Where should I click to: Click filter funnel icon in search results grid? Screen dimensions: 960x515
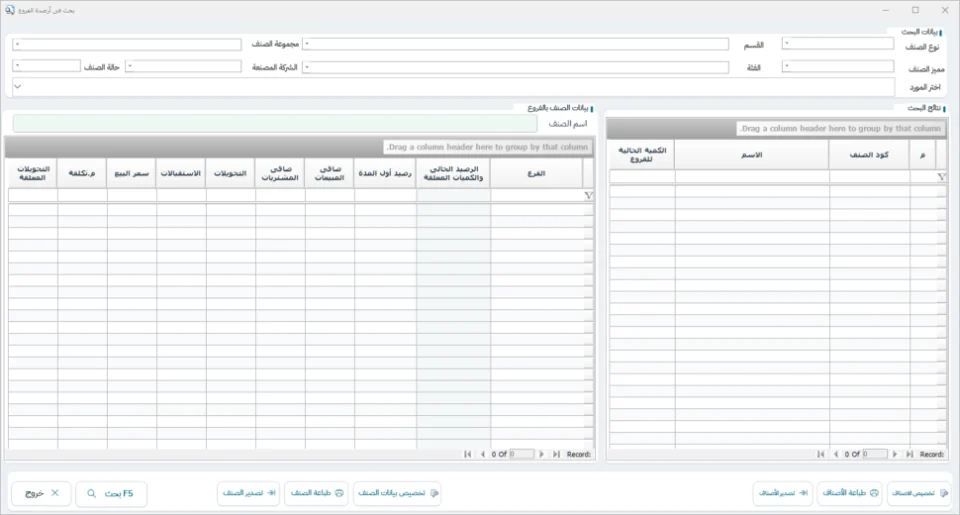tap(941, 177)
